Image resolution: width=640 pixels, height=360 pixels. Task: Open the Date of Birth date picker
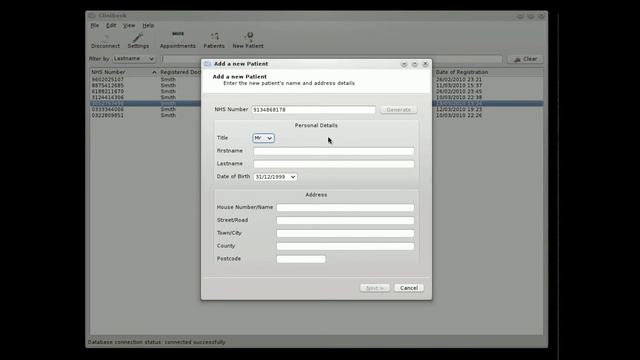click(275, 177)
